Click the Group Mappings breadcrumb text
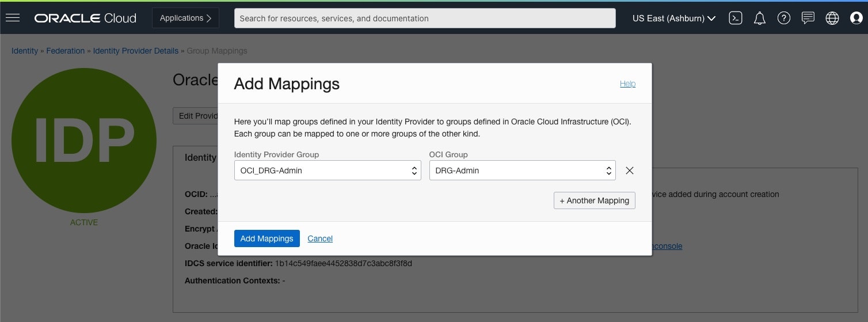The image size is (868, 322). click(x=217, y=51)
